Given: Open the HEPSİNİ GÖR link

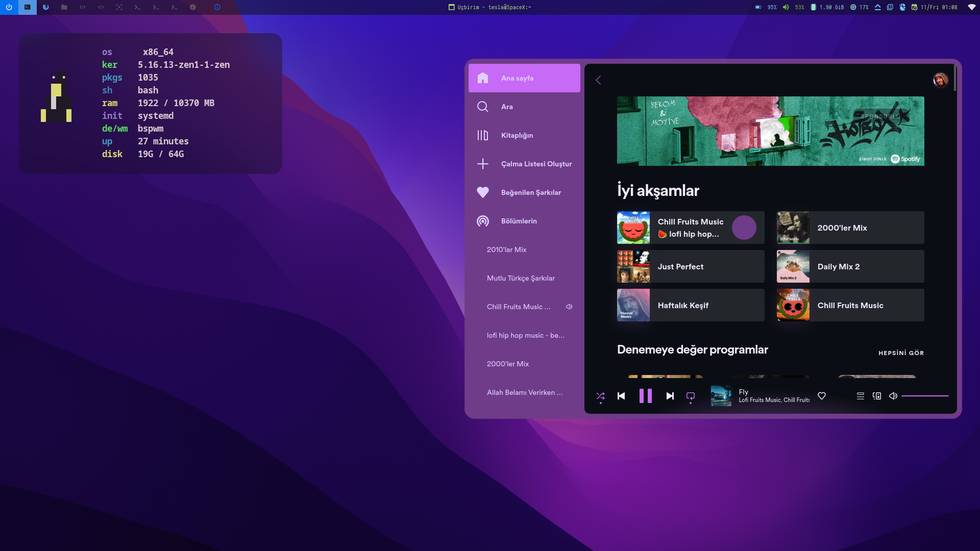Looking at the screenshot, I should click(901, 353).
